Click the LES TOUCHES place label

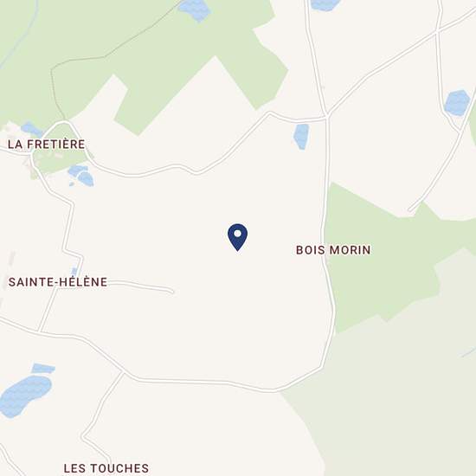[x=106, y=468]
